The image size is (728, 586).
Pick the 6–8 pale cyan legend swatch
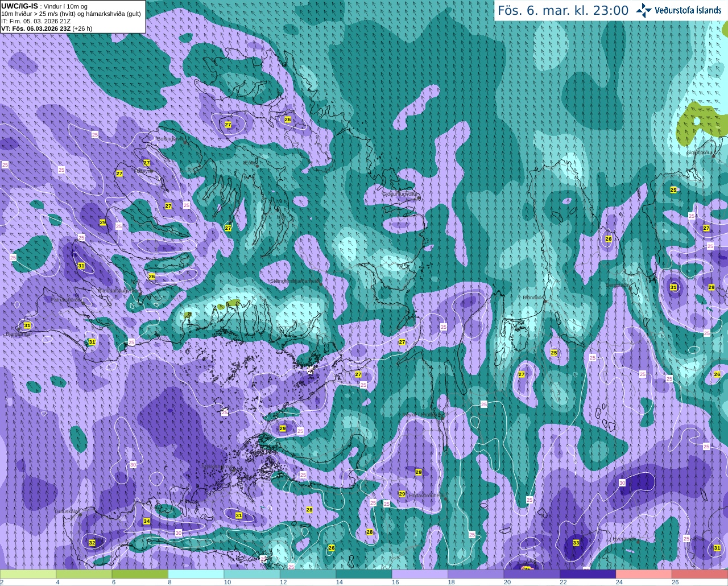pyautogui.click(x=140, y=574)
